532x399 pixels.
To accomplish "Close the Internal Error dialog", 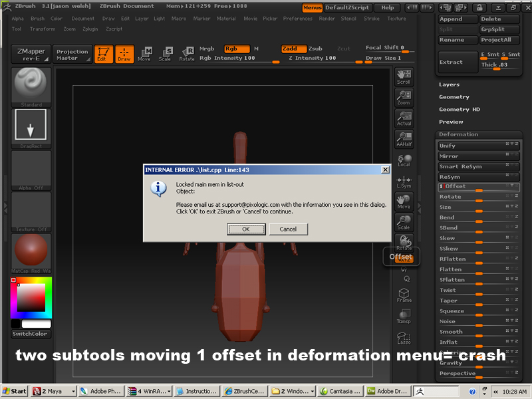I will [x=385, y=170].
